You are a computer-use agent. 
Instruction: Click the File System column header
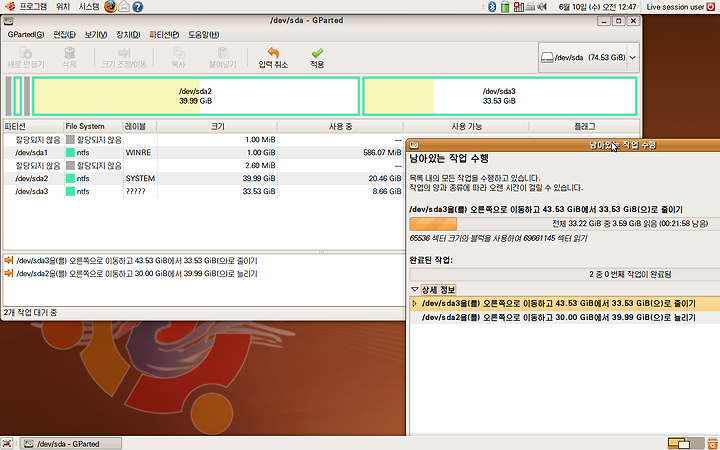93,126
